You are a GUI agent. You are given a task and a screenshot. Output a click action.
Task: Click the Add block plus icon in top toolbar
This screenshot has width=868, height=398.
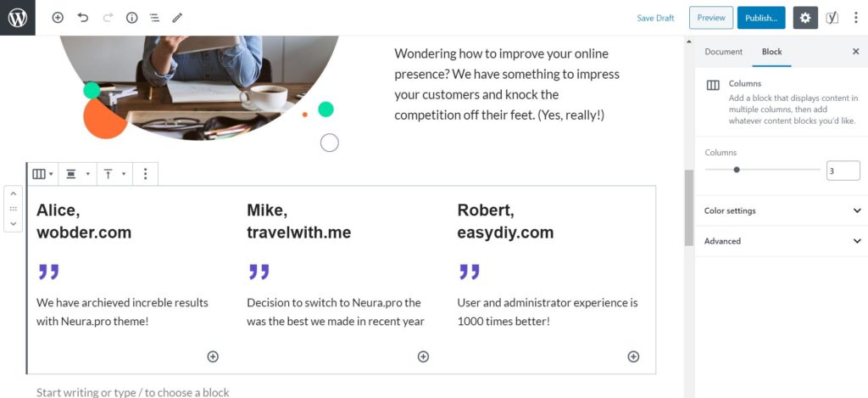point(58,18)
